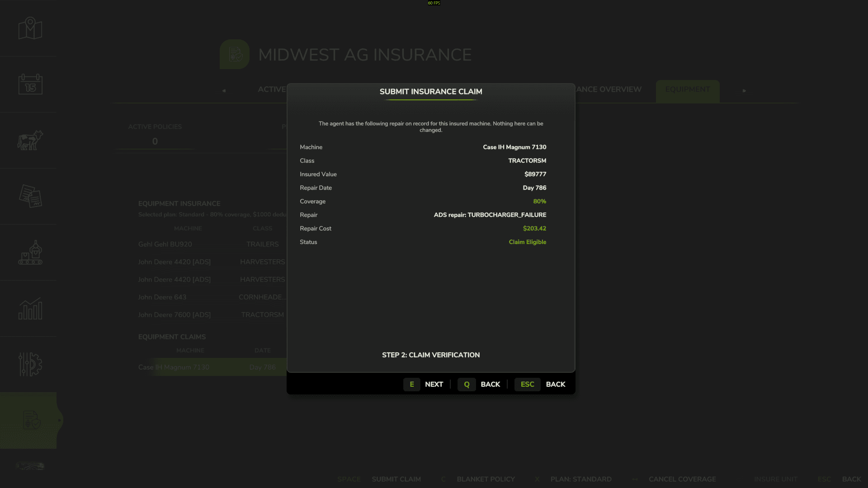
Task: Open the statistics bar chart icon
Action: [x=30, y=308]
